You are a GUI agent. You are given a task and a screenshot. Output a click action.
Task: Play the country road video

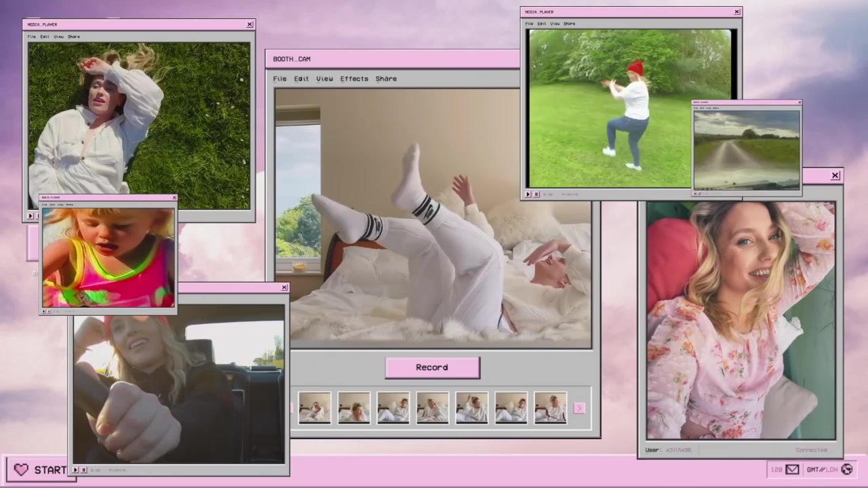pos(695,193)
